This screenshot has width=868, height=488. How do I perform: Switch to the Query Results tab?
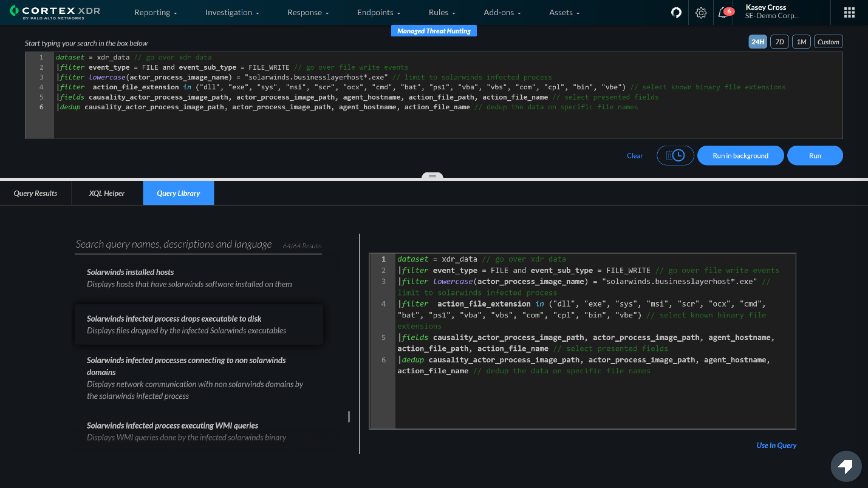[x=35, y=193]
